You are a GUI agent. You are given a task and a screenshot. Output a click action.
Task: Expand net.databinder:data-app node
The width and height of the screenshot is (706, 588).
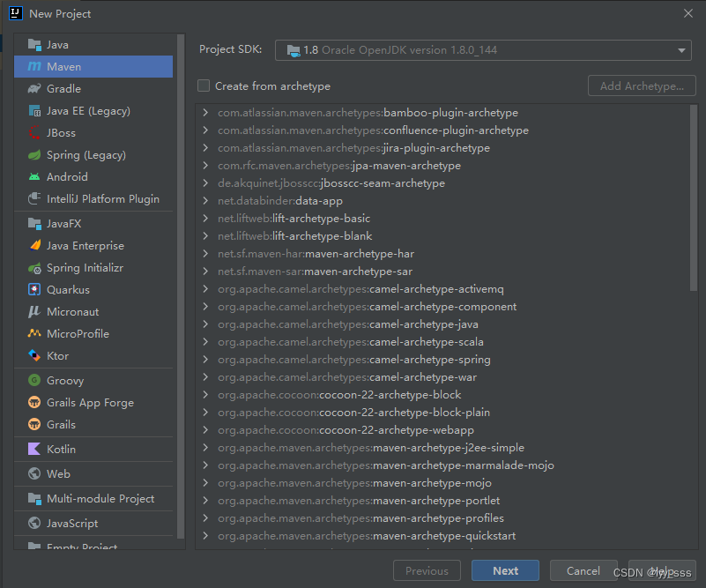click(205, 200)
